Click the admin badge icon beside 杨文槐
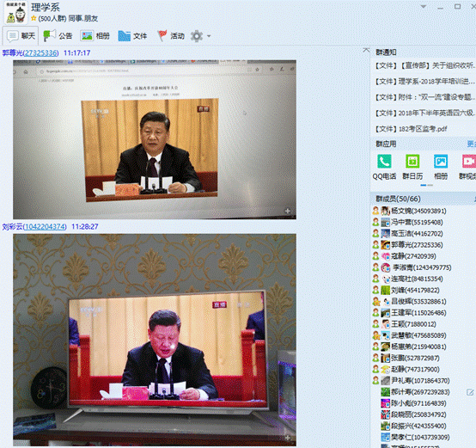Viewport: 476px width, 448px height. click(x=375, y=211)
